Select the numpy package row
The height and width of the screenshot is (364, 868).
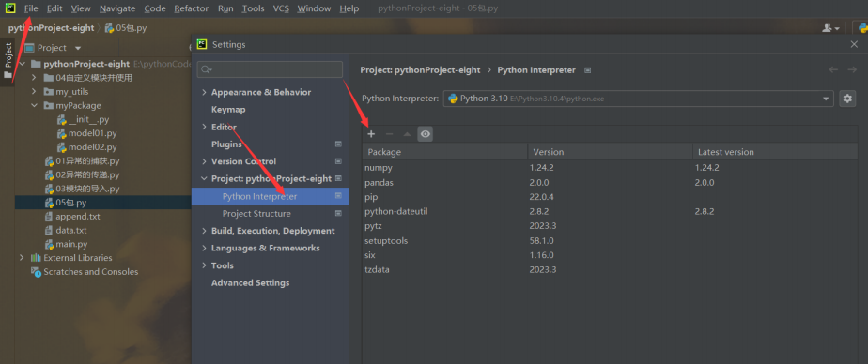point(610,168)
